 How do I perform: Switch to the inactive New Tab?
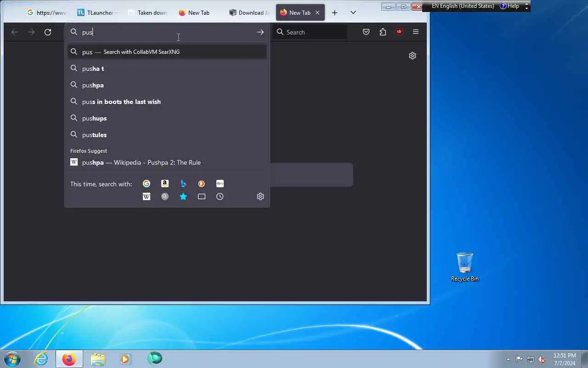(x=198, y=13)
